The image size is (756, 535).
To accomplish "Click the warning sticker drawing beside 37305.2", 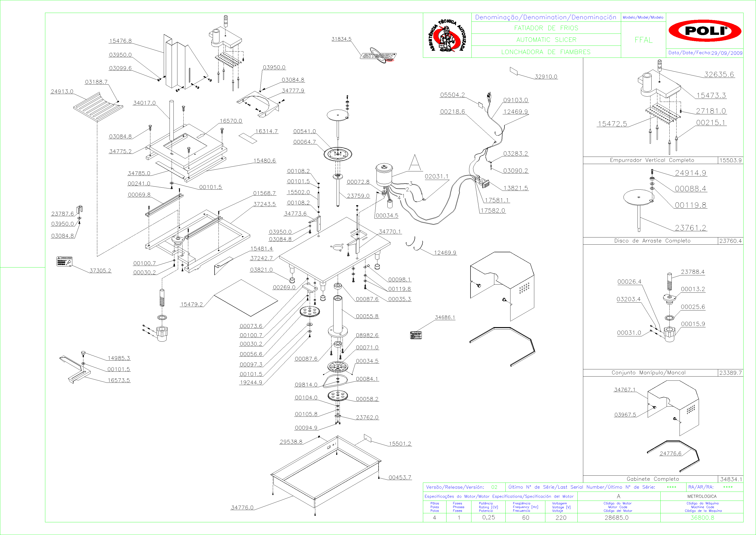I will pyautogui.click(x=64, y=261).
